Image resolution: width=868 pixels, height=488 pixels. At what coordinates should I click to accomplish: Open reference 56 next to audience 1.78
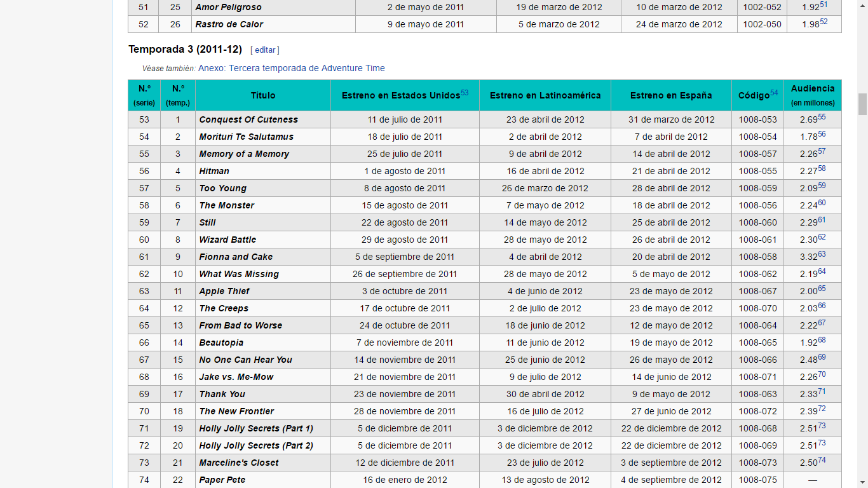[x=822, y=134]
